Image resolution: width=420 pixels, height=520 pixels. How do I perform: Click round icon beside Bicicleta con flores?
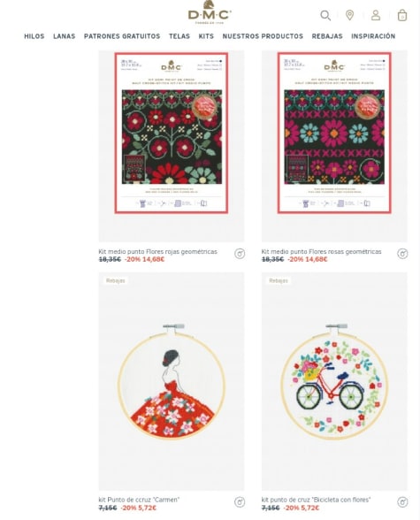[402, 502]
